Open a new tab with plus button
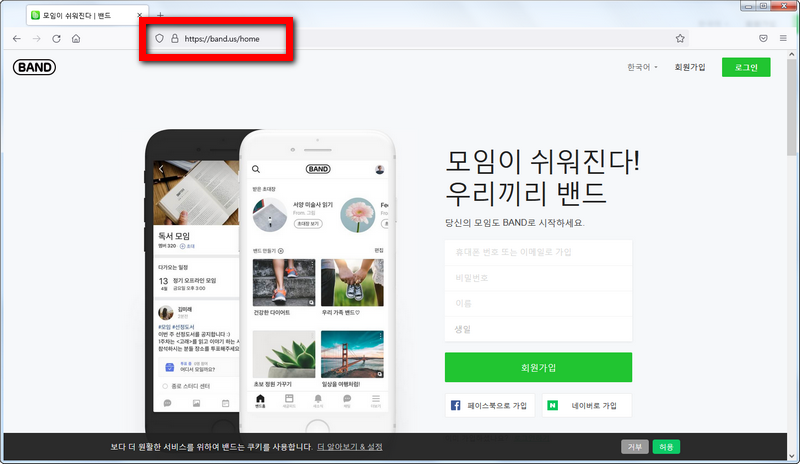 160,15
